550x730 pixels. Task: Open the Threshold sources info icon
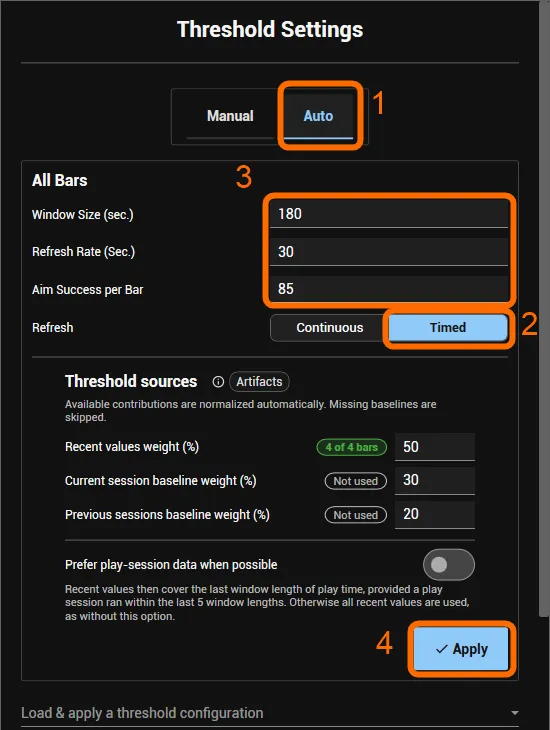coord(218,382)
